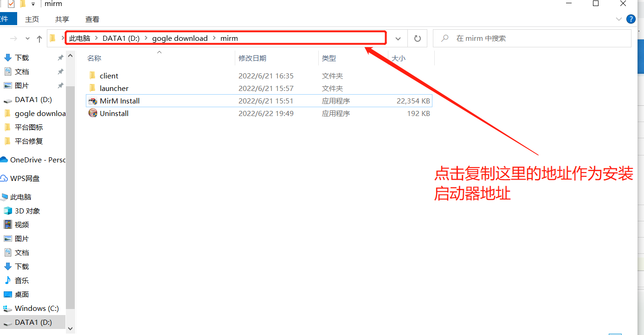Open 3D 对象 in navigation tree
The width and height of the screenshot is (644, 335).
27,211
